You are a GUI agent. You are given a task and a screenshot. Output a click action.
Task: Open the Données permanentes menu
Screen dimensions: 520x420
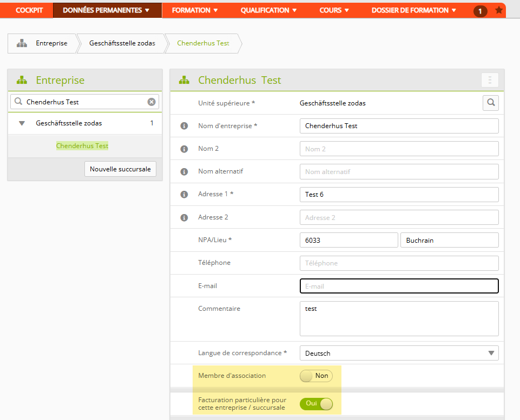(x=106, y=10)
